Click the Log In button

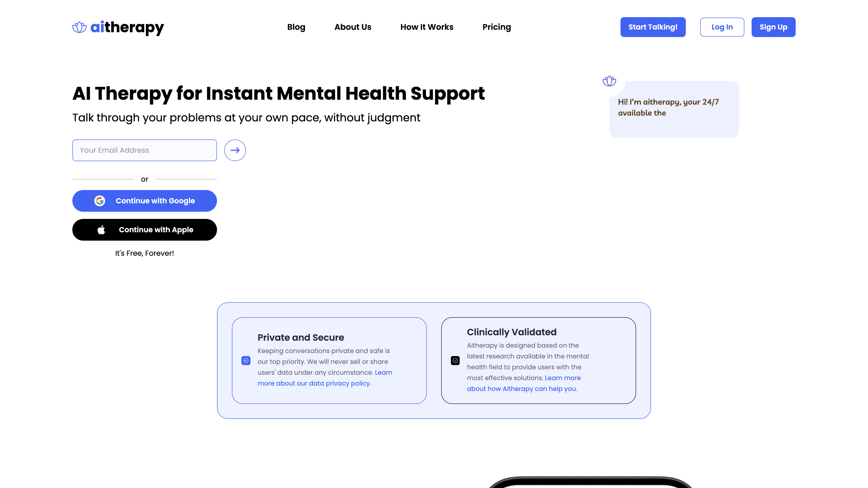(722, 27)
